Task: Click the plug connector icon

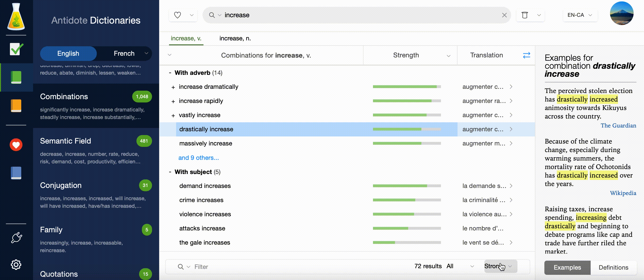Action: tap(16, 238)
